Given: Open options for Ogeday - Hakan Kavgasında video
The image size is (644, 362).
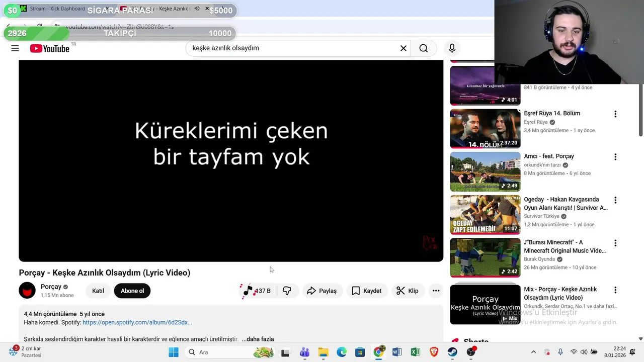Looking at the screenshot, I should pos(615,200).
